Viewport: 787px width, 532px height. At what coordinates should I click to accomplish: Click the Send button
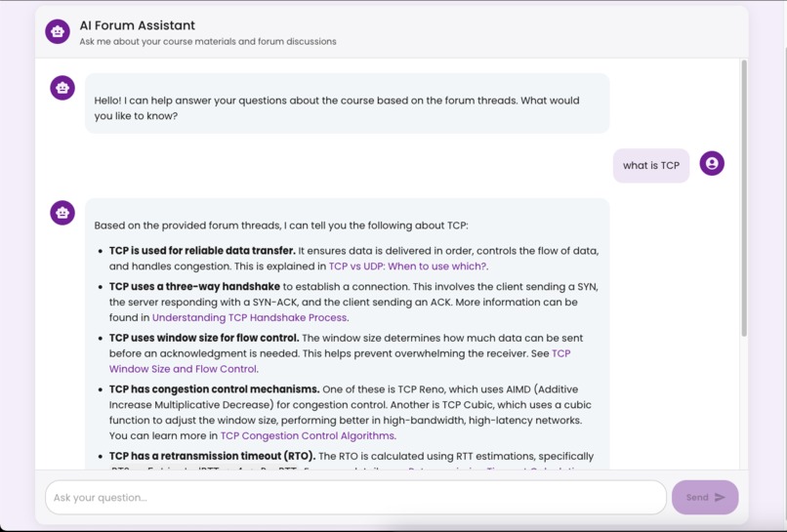(x=705, y=498)
